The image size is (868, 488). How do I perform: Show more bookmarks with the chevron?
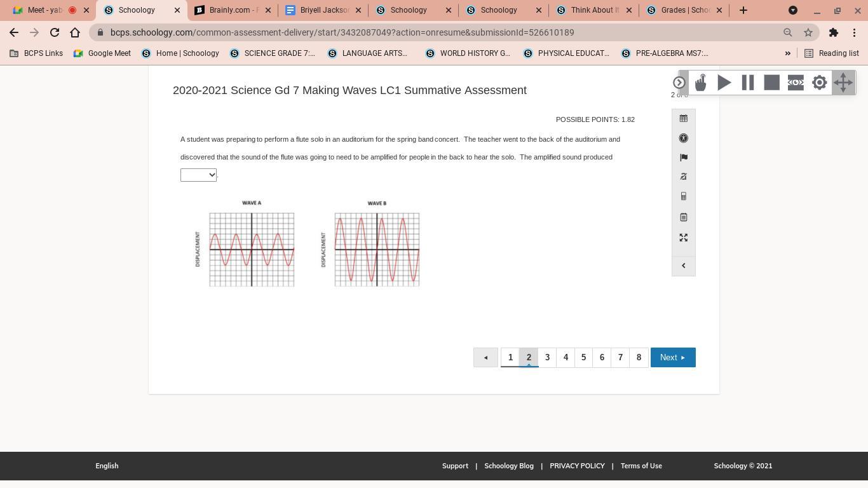click(788, 53)
